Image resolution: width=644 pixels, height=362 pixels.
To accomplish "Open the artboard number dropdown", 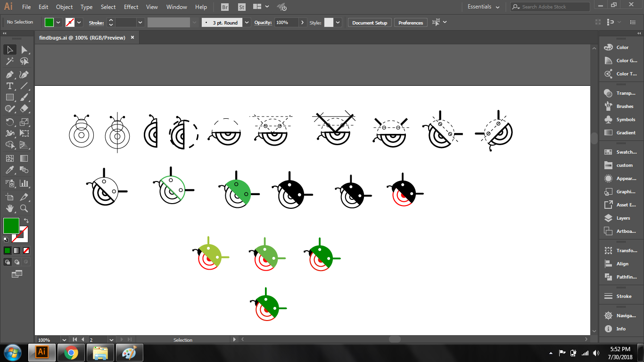I will 111,339.
